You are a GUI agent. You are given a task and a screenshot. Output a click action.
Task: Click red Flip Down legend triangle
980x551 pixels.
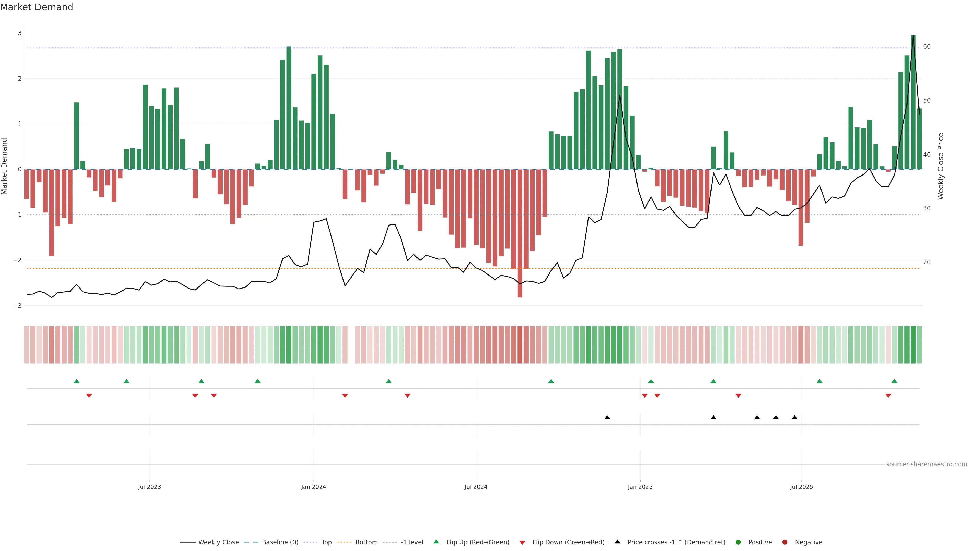click(522, 542)
